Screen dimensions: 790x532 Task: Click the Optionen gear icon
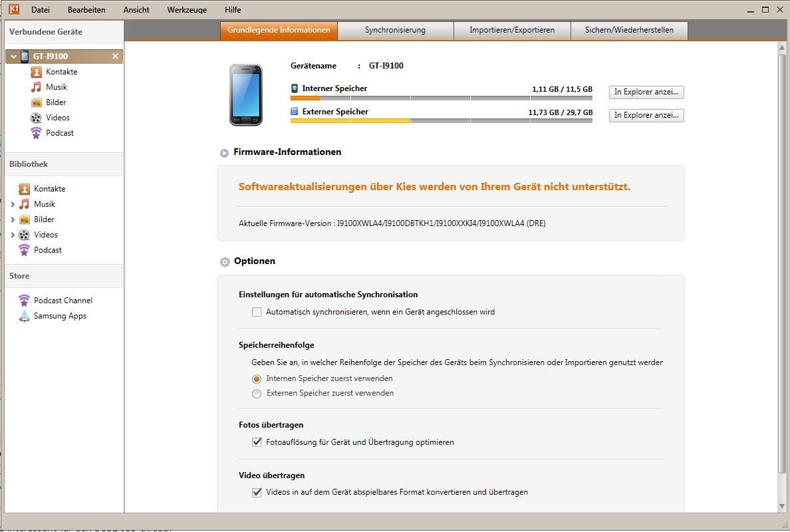[225, 262]
